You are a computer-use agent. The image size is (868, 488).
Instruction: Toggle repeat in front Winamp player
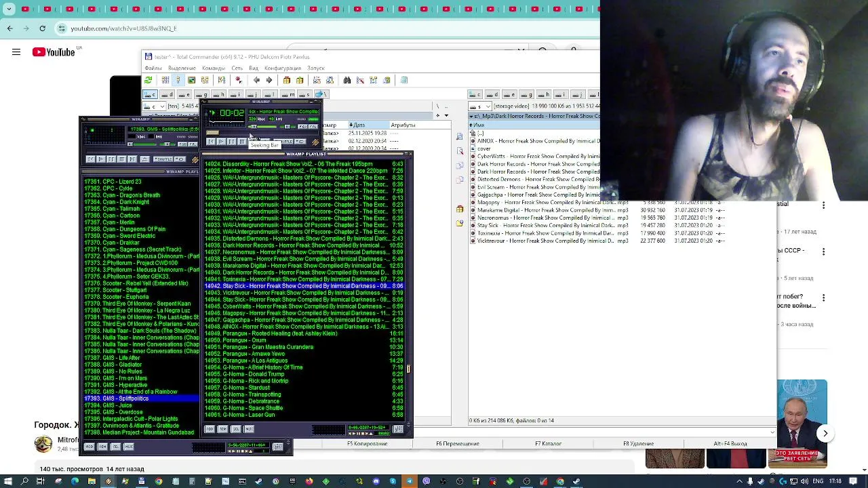(x=300, y=142)
